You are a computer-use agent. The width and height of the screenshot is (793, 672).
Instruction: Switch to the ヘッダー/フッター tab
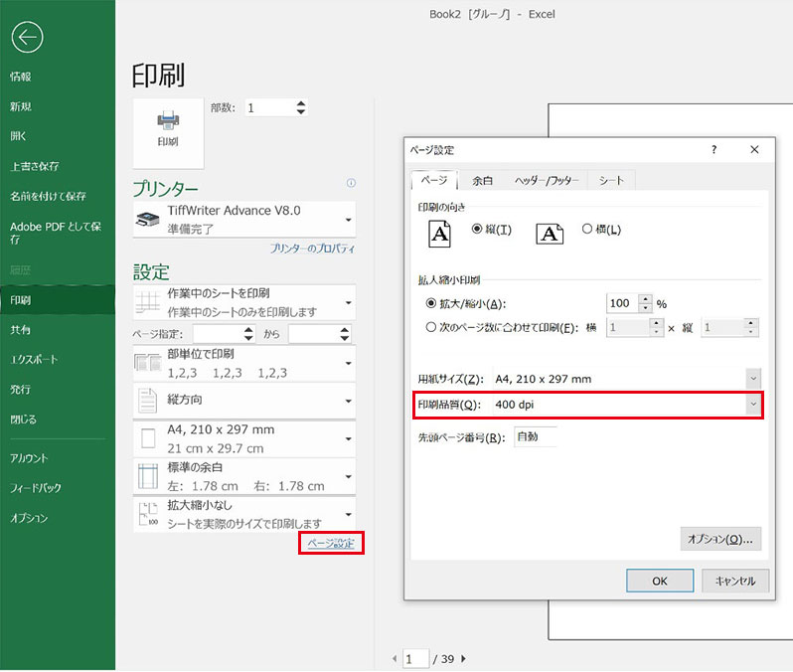tap(547, 180)
